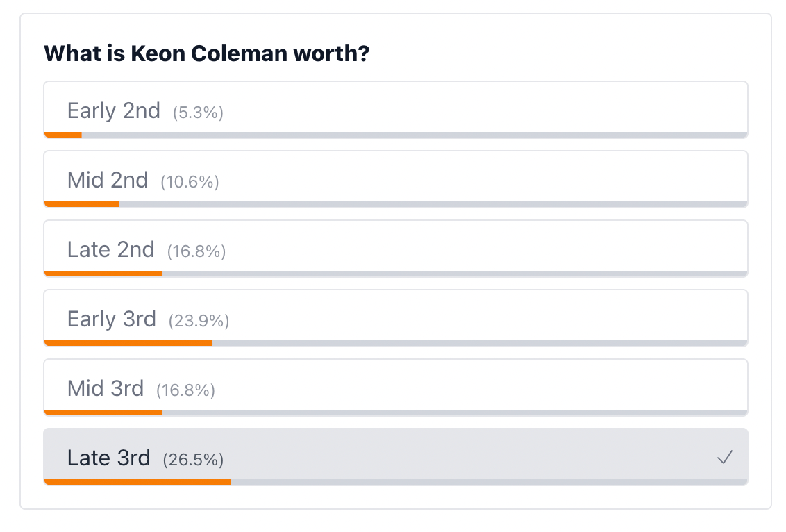Click the 16.8% result for Mid 3rd
The image size is (786, 532).
(185, 390)
